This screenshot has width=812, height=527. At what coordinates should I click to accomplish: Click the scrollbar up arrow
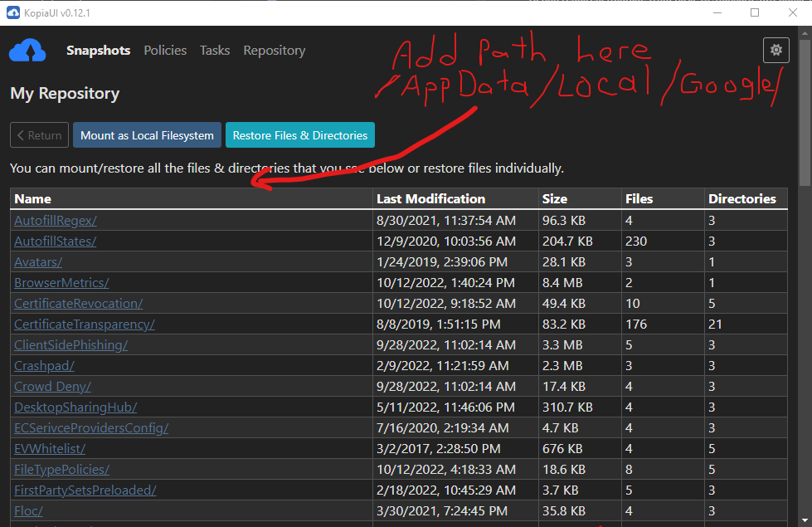click(805, 33)
